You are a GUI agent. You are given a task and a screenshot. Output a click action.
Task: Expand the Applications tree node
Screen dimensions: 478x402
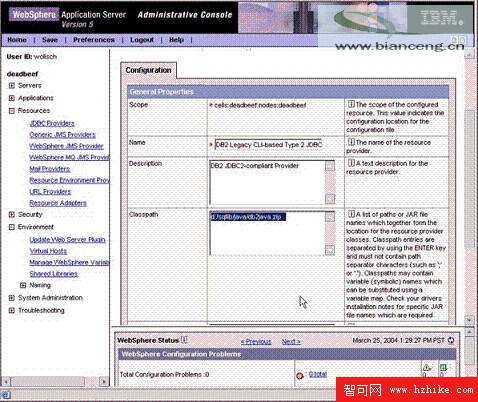tap(12, 98)
